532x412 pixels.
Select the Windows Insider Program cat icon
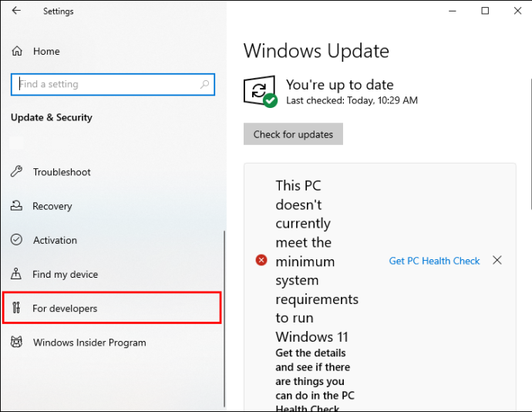tap(16, 342)
